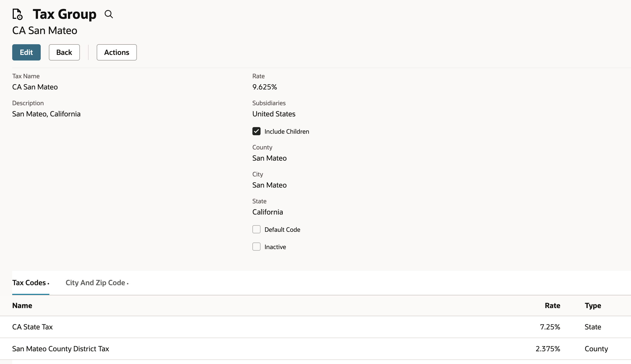631x364 pixels.
Task: Click the Tax Name value CA San Mateo
Action: 35,87
